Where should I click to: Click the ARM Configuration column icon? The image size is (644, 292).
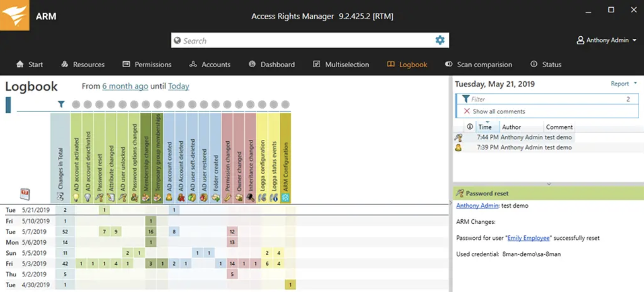click(285, 197)
